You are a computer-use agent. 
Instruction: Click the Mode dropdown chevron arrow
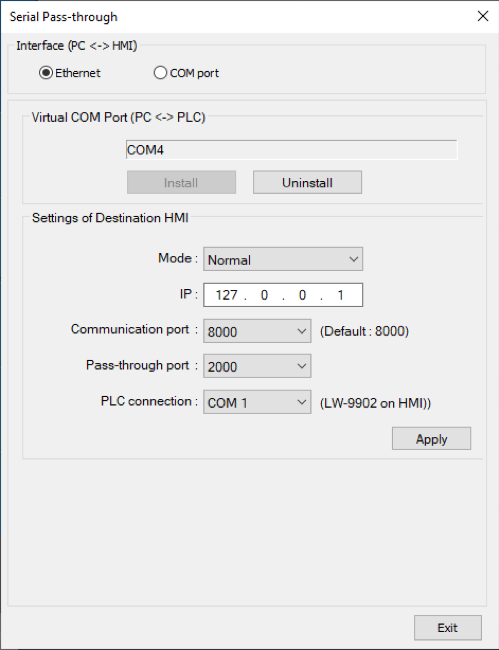tap(354, 260)
